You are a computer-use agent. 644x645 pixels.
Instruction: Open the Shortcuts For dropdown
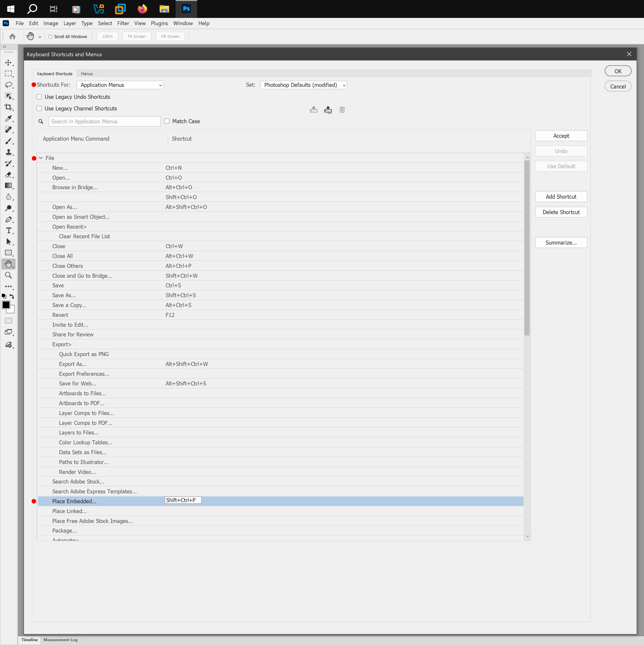tap(120, 85)
